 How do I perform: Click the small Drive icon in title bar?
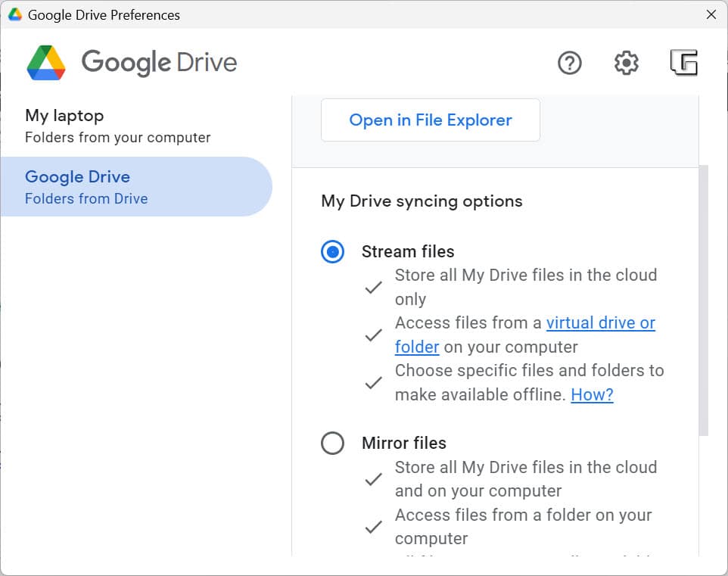(x=14, y=14)
